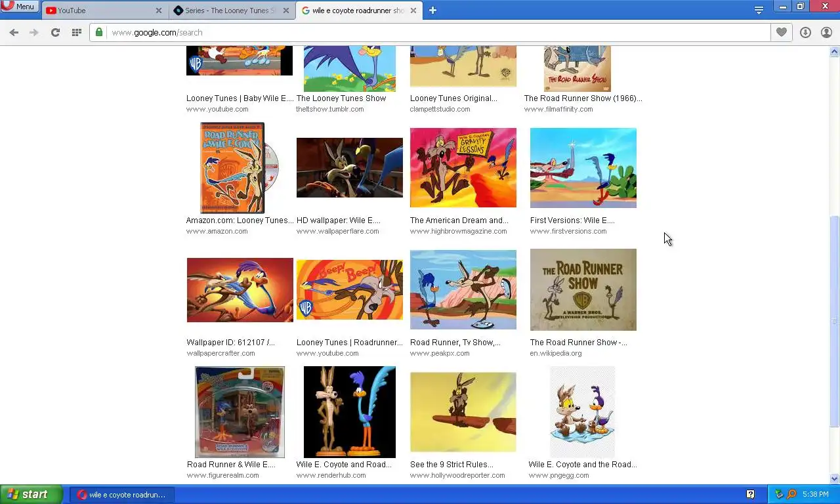This screenshot has width=840, height=504.
Task: Open the user account icon in toolbar
Action: click(826, 32)
